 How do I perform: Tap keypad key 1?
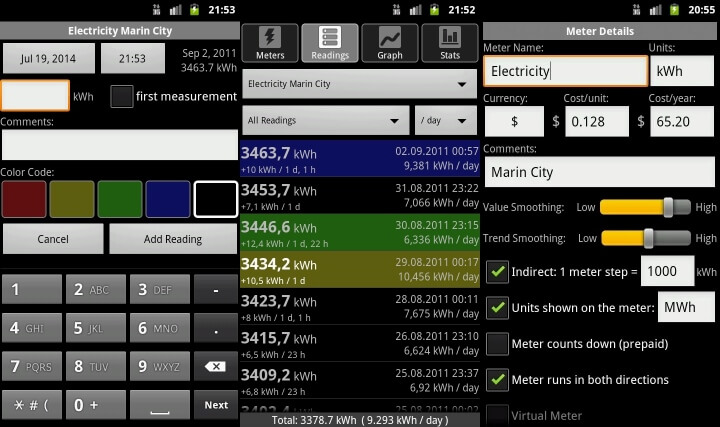32,289
